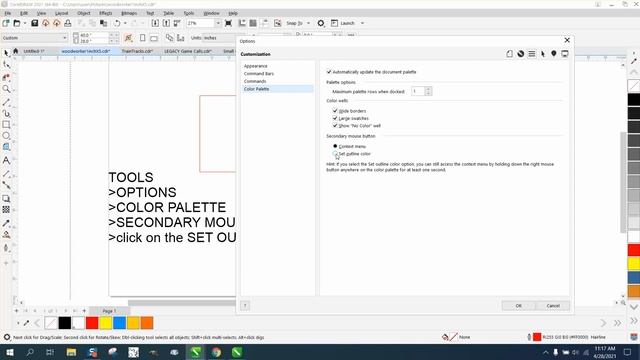
Task: Open Tools (pointer) icon in Options dialog
Action: pyautogui.click(x=543, y=54)
